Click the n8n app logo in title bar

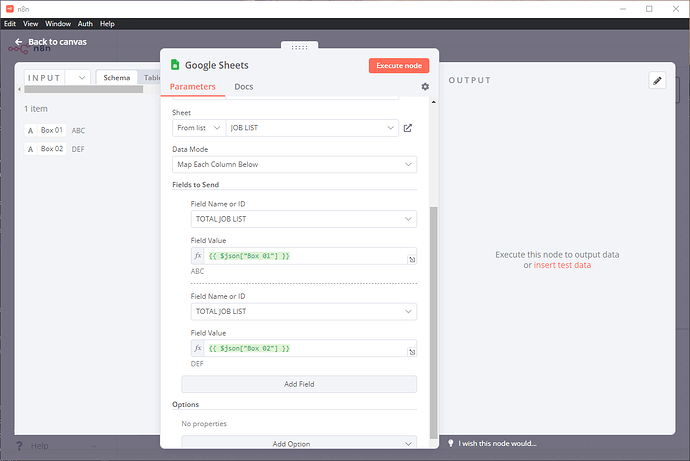10,9
